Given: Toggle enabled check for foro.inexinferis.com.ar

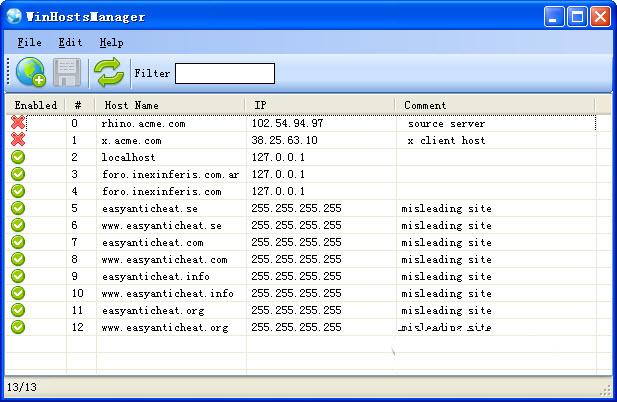Looking at the screenshot, I should pyautogui.click(x=18, y=174).
